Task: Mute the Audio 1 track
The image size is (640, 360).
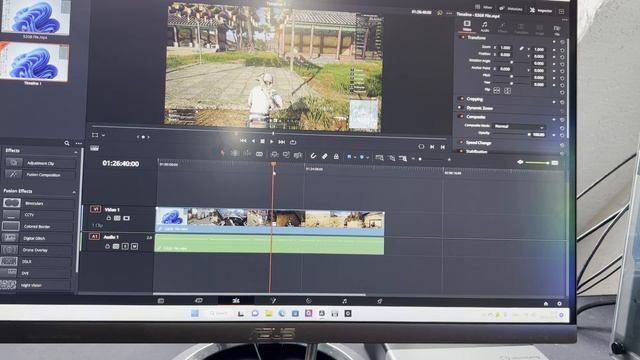Action: click(x=134, y=247)
